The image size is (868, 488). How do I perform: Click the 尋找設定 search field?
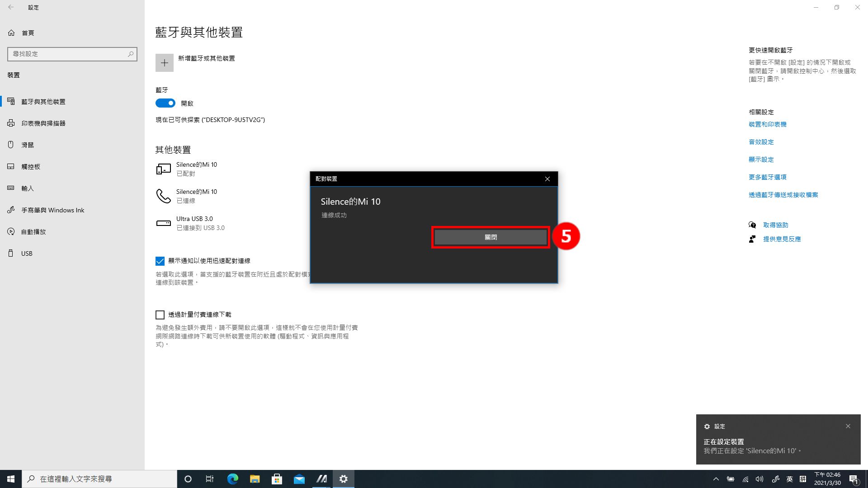[72, 54]
